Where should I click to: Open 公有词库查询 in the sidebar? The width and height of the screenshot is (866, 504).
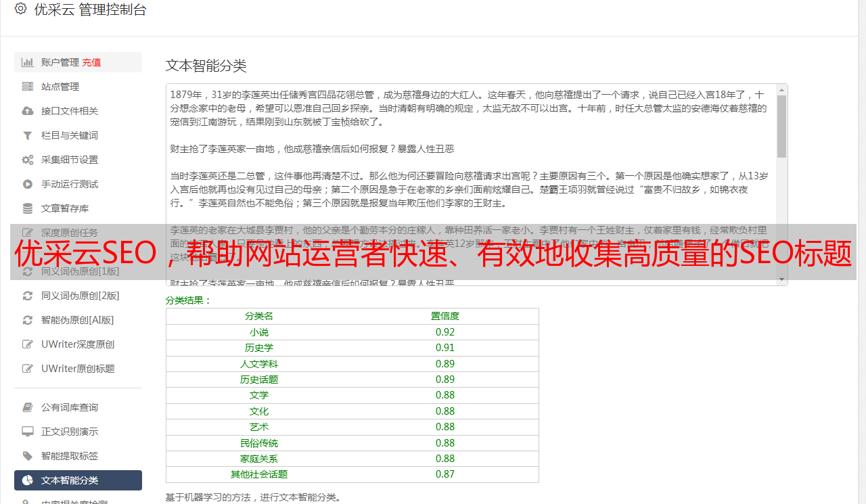coord(78,407)
